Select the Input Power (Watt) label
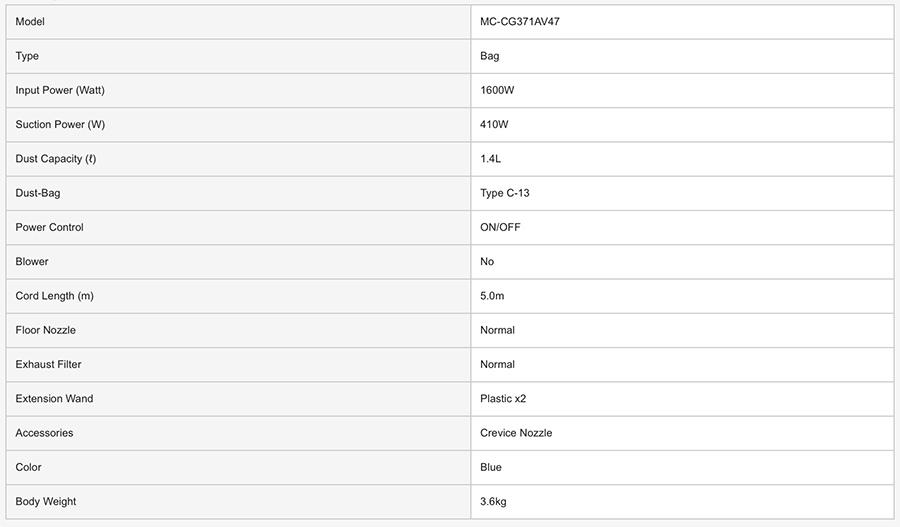This screenshot has height=527, width=900. tap(60, 90)
